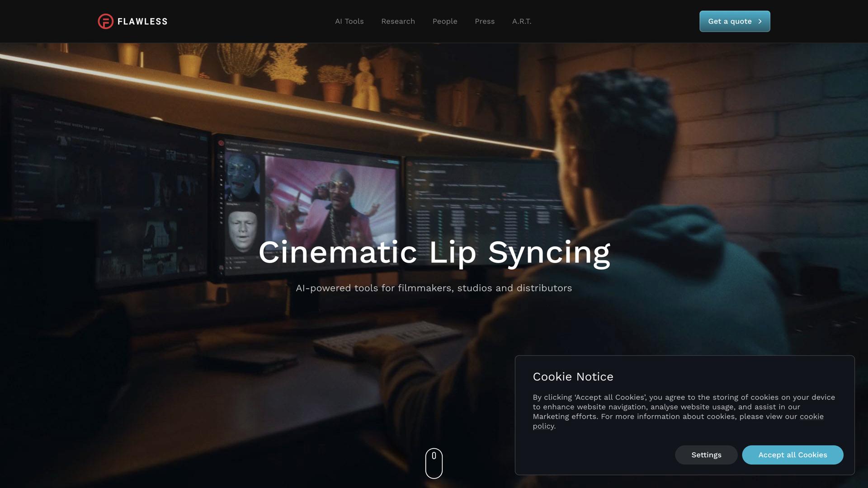This screenshot has width=868, height=488.
Task: Open the A.R.T. navigation item
Action: [521, 21]
